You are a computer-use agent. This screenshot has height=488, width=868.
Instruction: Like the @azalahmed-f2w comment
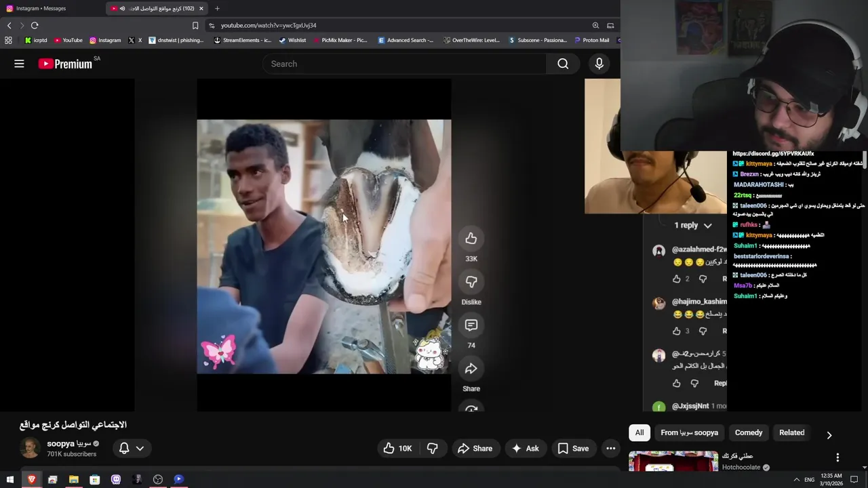coord(676,279)
